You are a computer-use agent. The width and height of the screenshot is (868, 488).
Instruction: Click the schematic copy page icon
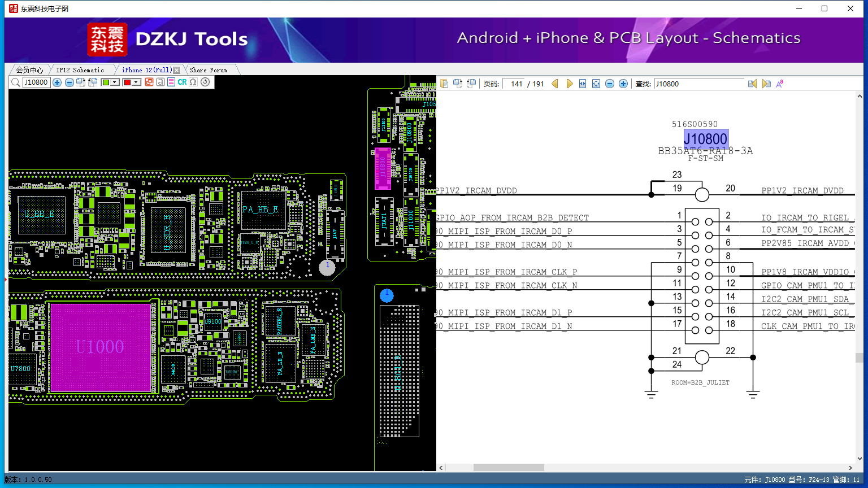click(444, 84)
